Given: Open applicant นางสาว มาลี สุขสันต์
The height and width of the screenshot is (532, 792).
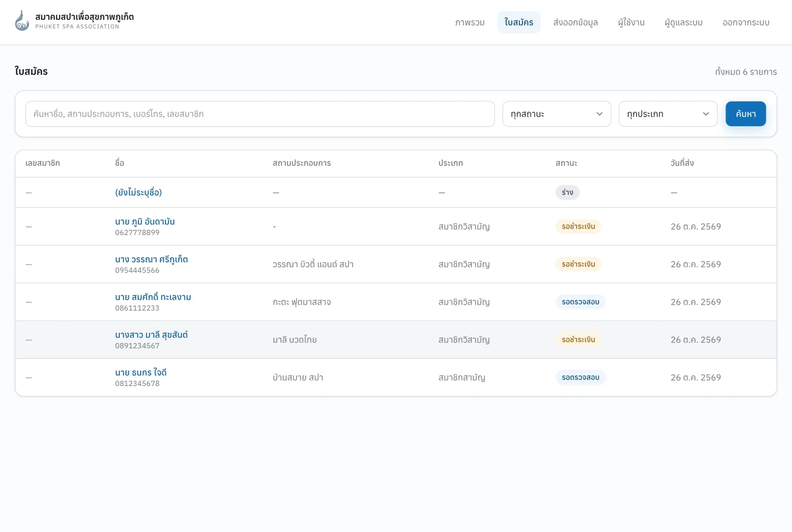Looking at the screenshot, I should point(151,335).
